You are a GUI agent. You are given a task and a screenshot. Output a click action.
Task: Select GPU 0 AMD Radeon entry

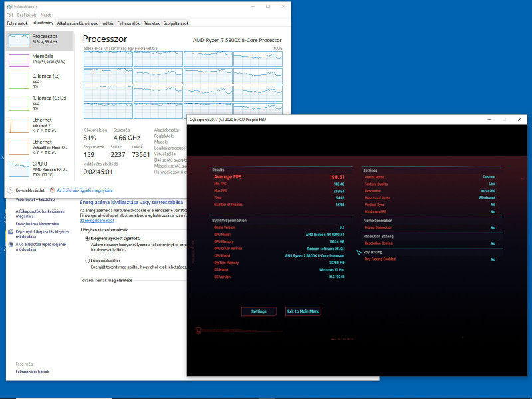(x=39, y=169)
